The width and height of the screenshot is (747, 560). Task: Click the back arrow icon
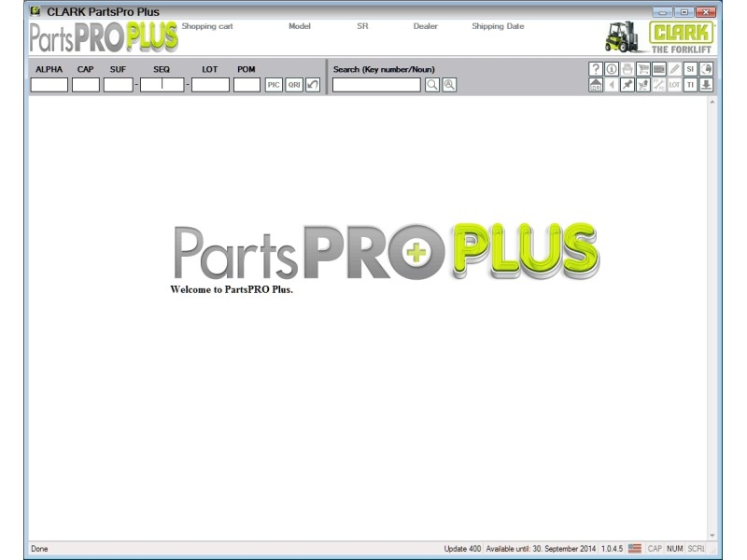[612, 85]
